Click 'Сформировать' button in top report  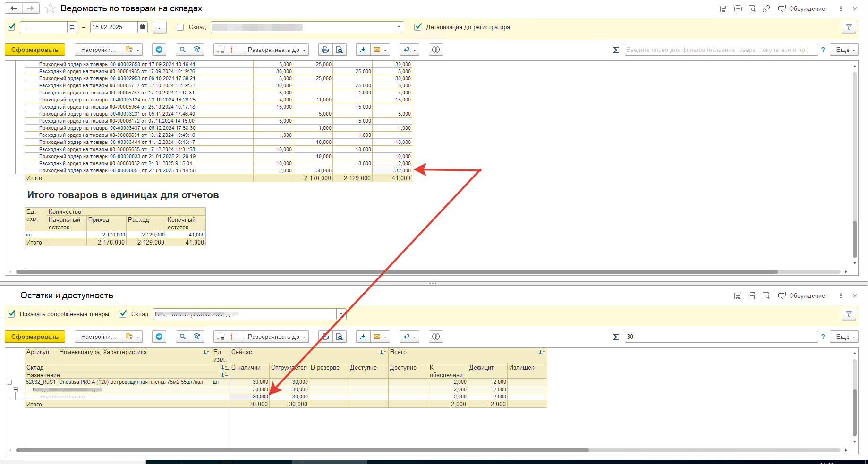pyautogui.click(x=35, y=50)
